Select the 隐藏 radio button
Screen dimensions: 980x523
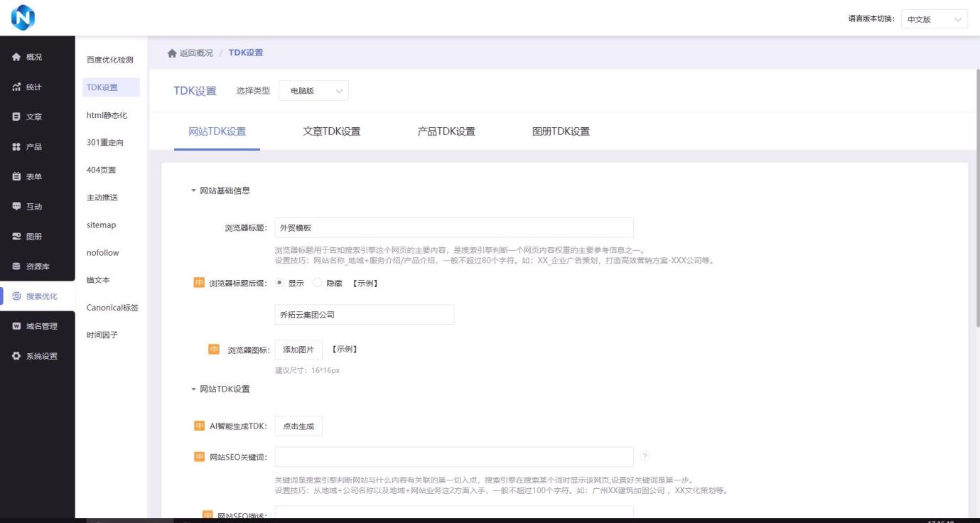[x=318, y=283]
